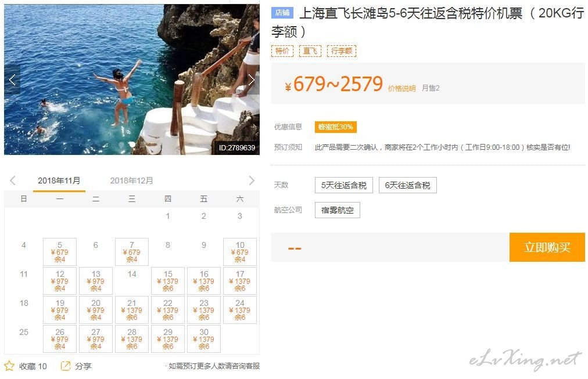
Task: Select the 6天往返含税 option
Action: 408,185
